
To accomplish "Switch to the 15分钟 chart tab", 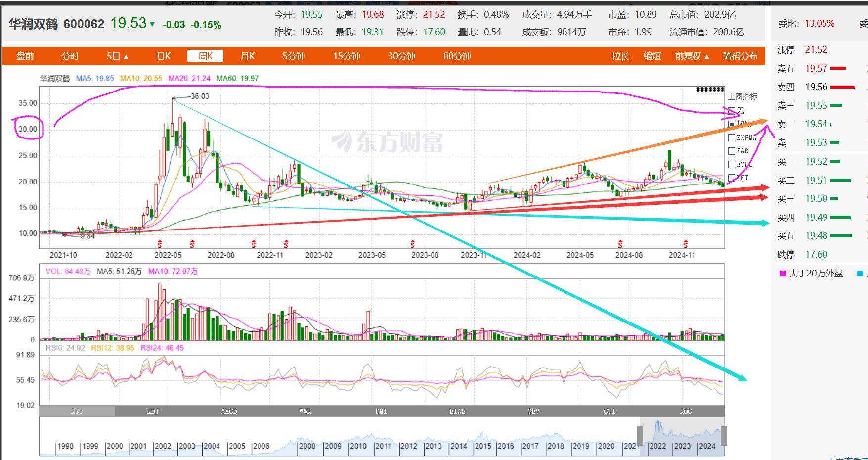I will coord(347,56).
